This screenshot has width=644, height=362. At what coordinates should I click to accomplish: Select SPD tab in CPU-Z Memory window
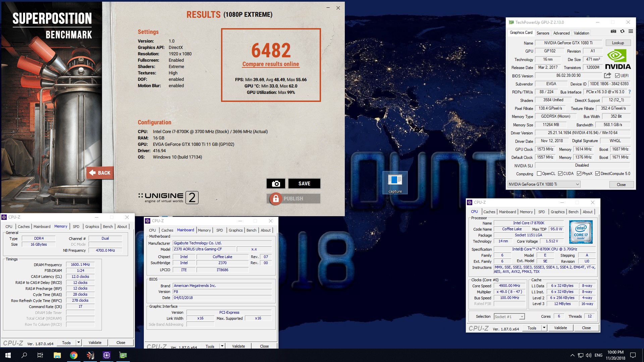click(76, 227)
